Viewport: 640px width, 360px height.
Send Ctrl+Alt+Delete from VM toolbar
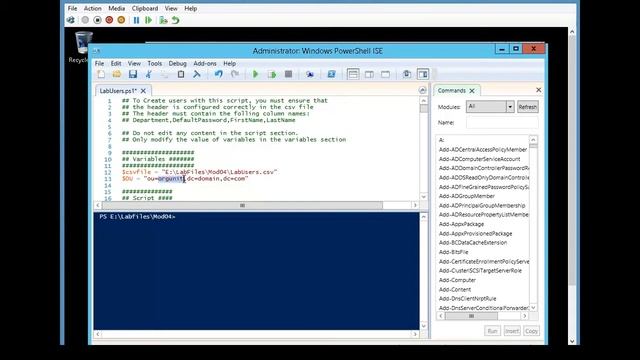pos(71,20)
